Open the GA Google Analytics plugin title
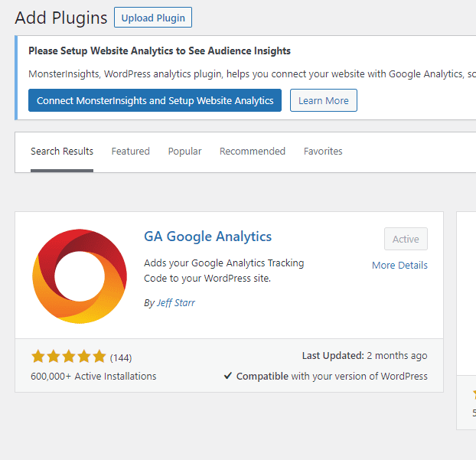The width and height of the screenshot is (476, 460). pos(207,237)
